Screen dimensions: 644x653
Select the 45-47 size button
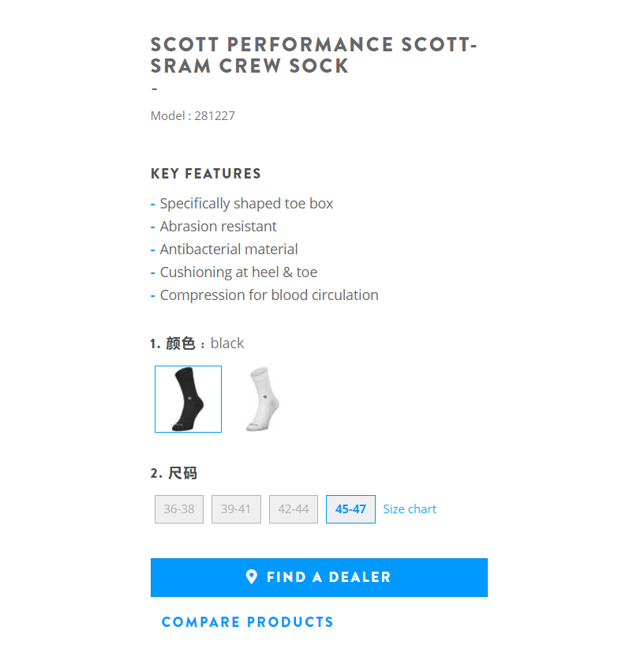(x=350, y=509)
